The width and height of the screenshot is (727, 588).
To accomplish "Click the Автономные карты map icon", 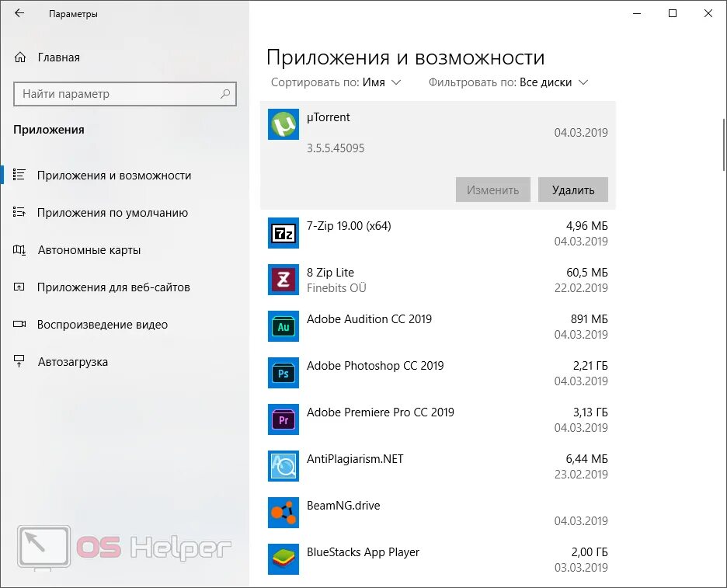I will pyautogui.click(x=19, y=250).
